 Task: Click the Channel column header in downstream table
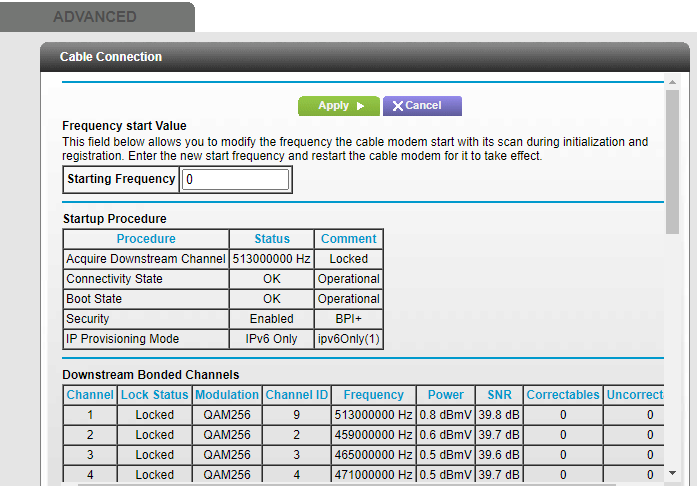90,395
